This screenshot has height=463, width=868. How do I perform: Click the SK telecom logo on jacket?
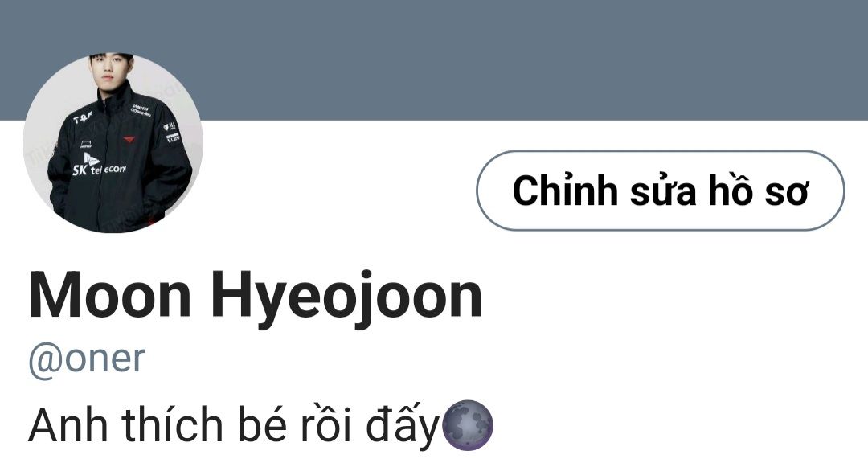click(x=100, y=165)
